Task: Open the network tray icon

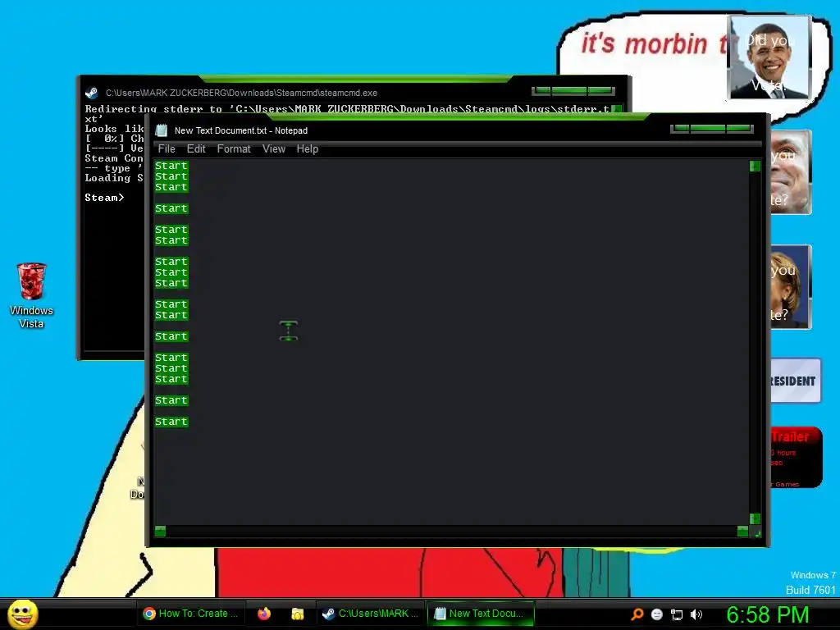Action: (x=677, y=614)
